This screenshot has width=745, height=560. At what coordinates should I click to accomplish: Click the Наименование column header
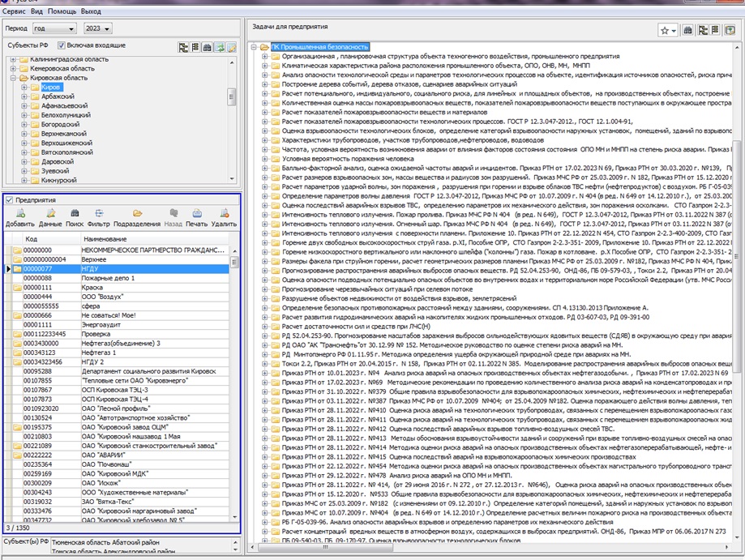point(104,239)
